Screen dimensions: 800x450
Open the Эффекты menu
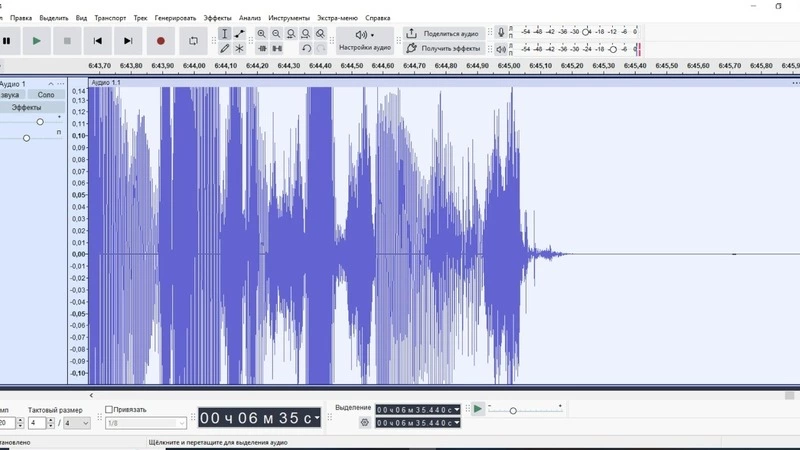[x=216, y=18]
